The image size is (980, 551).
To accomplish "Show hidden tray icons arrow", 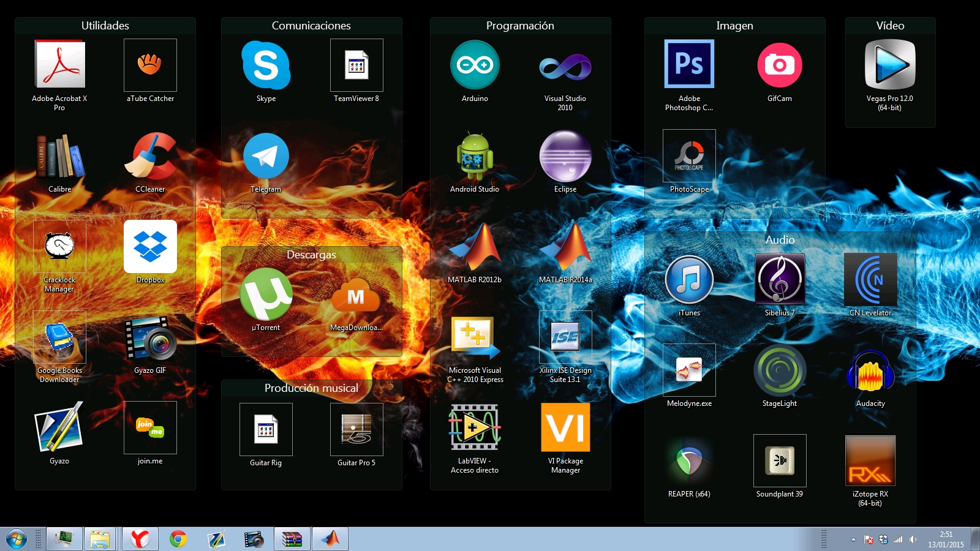I will click(853, 539).
